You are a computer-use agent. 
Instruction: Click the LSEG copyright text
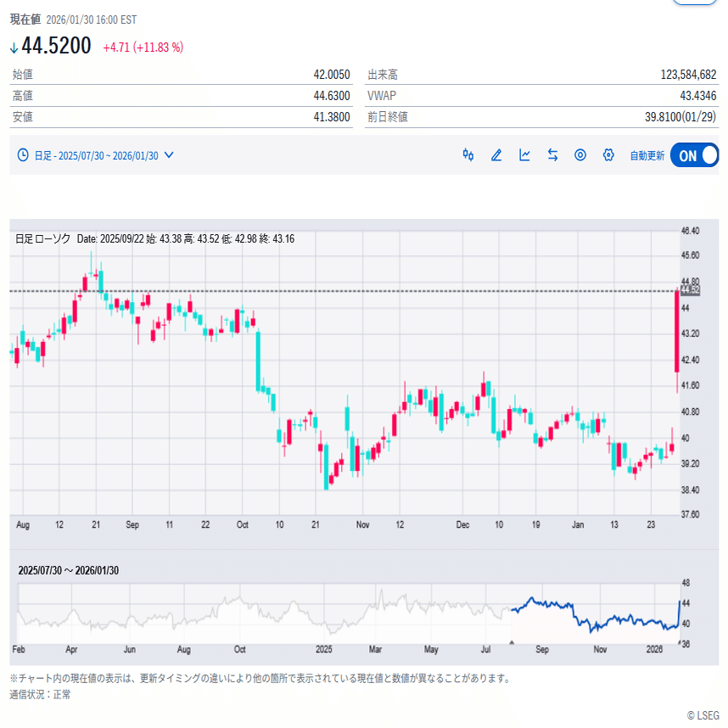click(703, 715)
